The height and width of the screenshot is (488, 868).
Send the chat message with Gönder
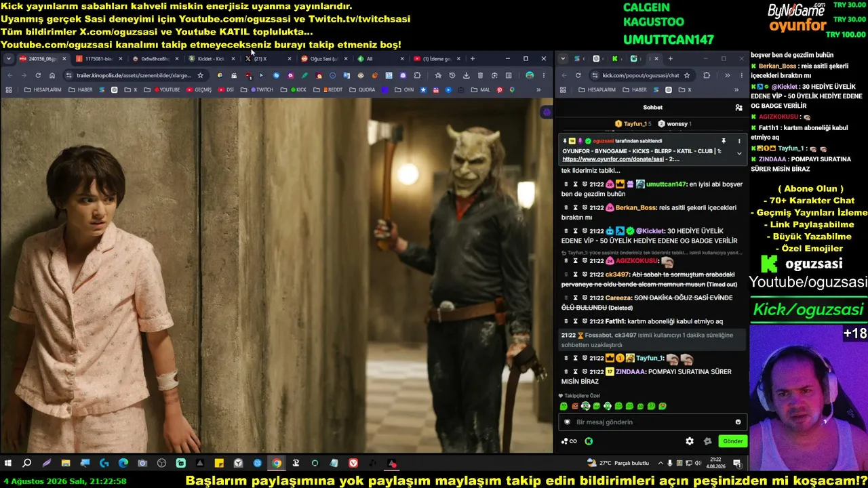tap(732, 441)
